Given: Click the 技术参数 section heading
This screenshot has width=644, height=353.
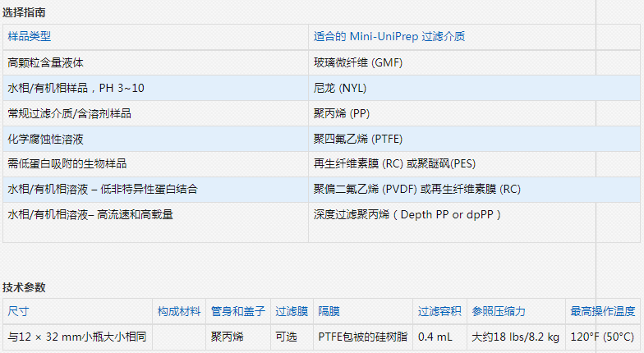Looking at the screenshot, I should click(x=24, y=287).
